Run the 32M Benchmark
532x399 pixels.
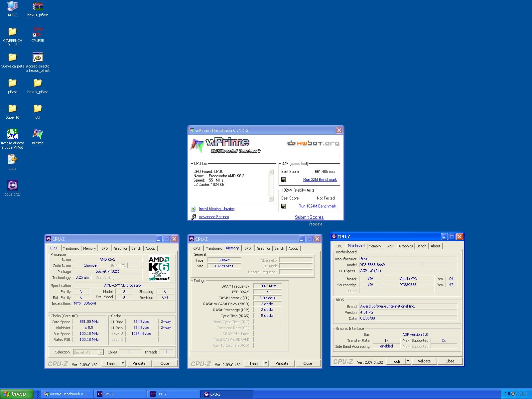pyautogui.click(x=320, y=180)
